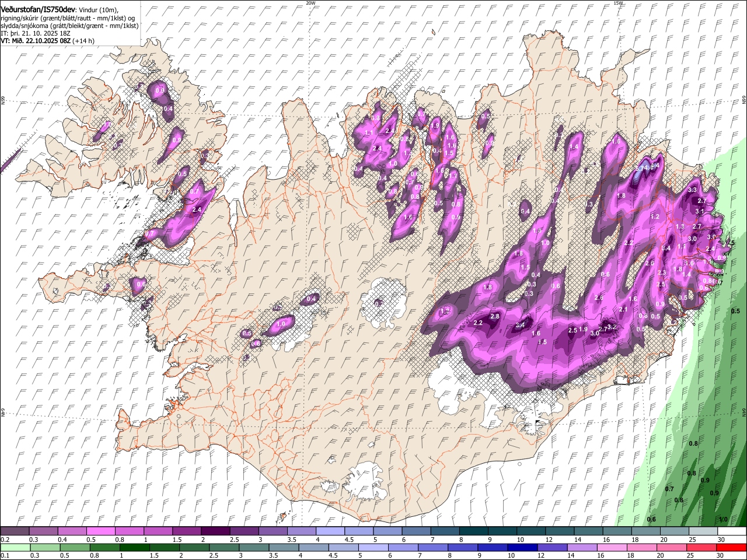Select the darkest green rain swatch labelled 1
This screenshot has height=560, width=747.
pos(135,548)
